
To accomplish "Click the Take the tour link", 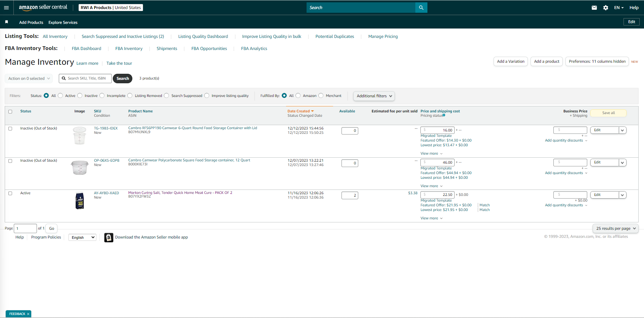I will (x=119, y=63).
